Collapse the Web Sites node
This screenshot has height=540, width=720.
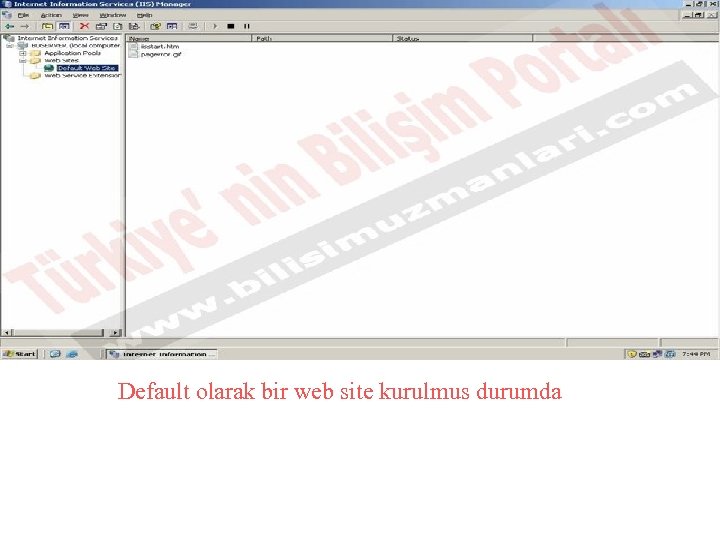pos(22,61)
